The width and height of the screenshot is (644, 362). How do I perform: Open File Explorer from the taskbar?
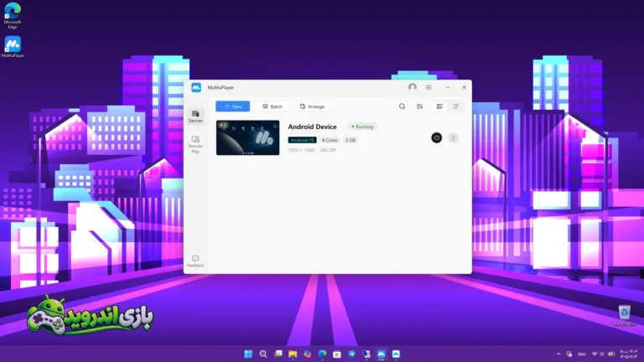click(293, 354)
